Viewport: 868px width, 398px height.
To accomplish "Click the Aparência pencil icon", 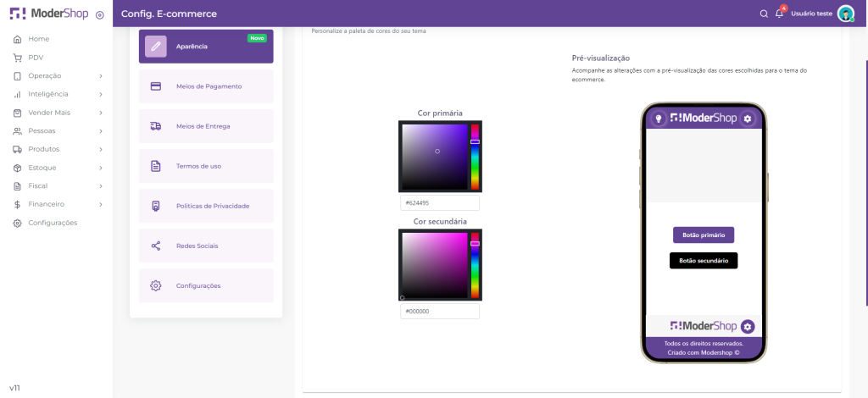I will [156, 47].
